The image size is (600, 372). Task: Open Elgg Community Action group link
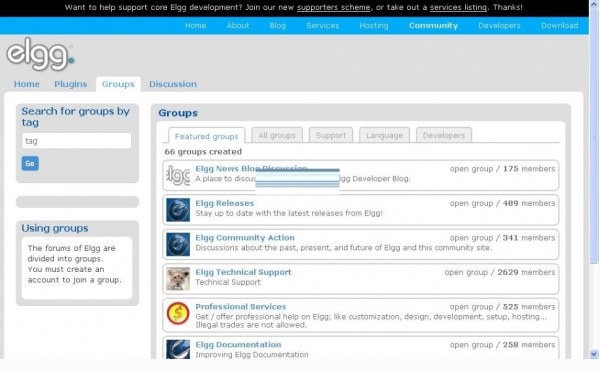click(245, 238)
